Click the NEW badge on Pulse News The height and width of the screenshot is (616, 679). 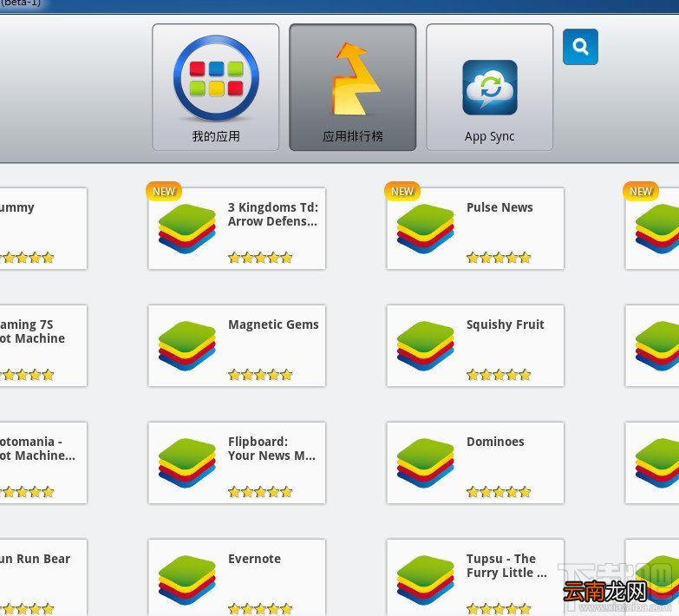tap(402, 191)
